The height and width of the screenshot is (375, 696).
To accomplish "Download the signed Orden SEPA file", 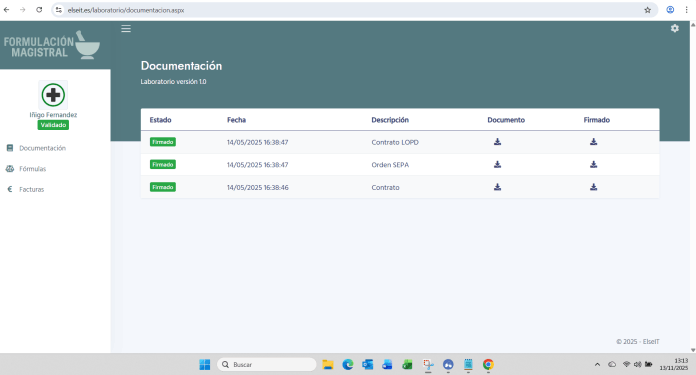I will (593, 165).
